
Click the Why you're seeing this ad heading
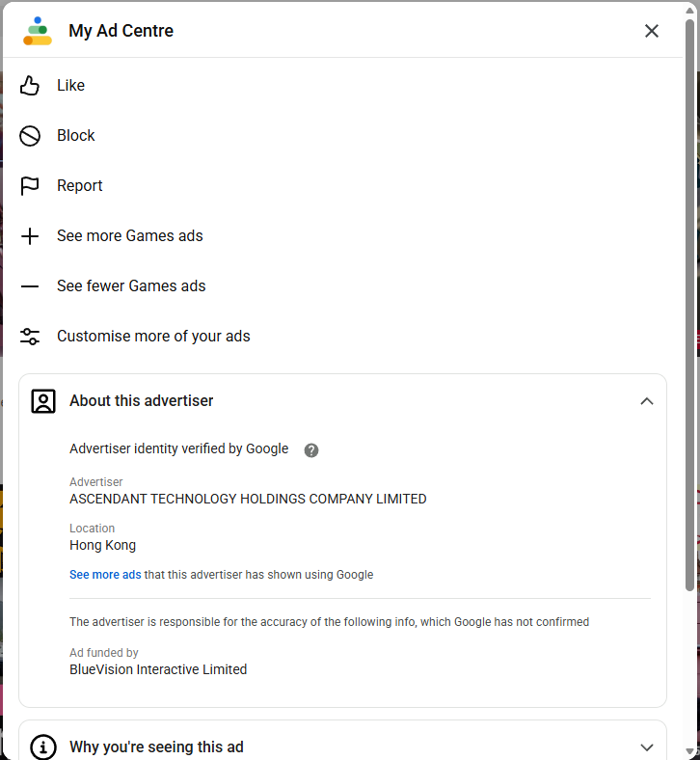pyautogui.click(x=156, y=746)
